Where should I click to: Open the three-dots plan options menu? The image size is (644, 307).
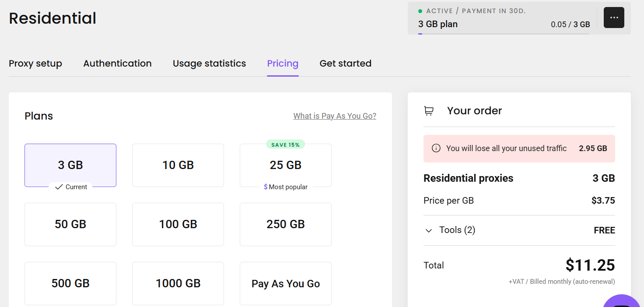pyautogui.click(x=614, y=18)
